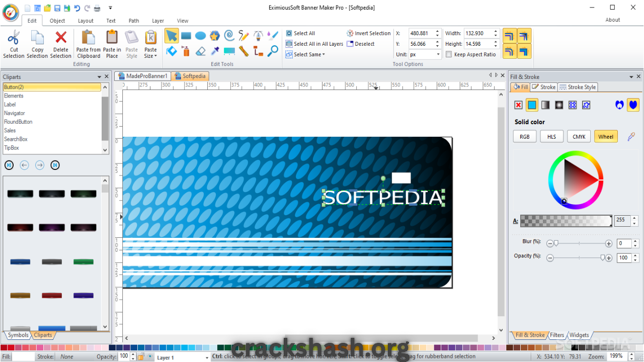Viewport: 644px width, 362px height.
Task: Click the Save icon in quick access toolbar
Action: [x=57, y=8]
